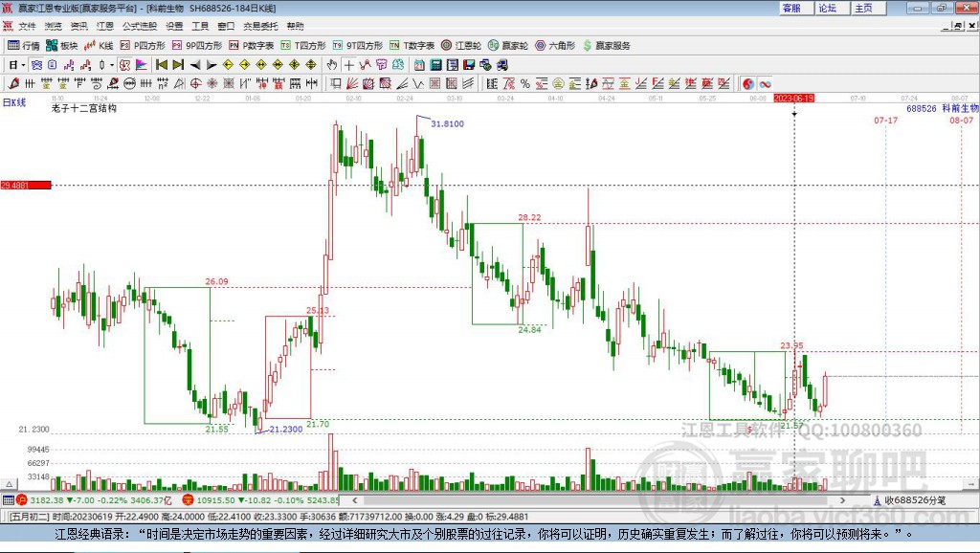This screenshot has height=553, width=980.
Task: Open the 江恩 menu
Action: (105, 26)
